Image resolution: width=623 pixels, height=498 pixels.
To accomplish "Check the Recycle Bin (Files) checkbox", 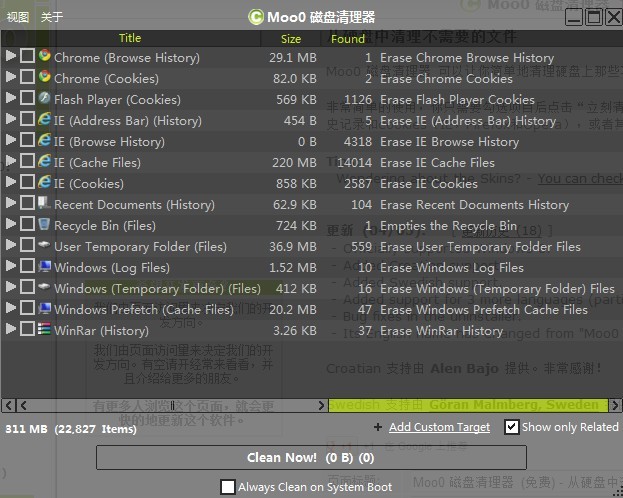I will pos(27,224).
